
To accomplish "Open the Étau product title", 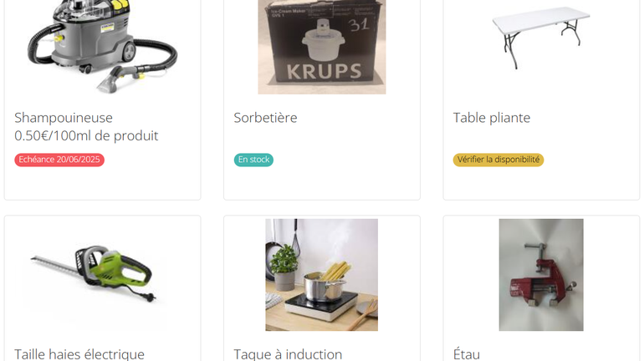I will tap(466, 353).
